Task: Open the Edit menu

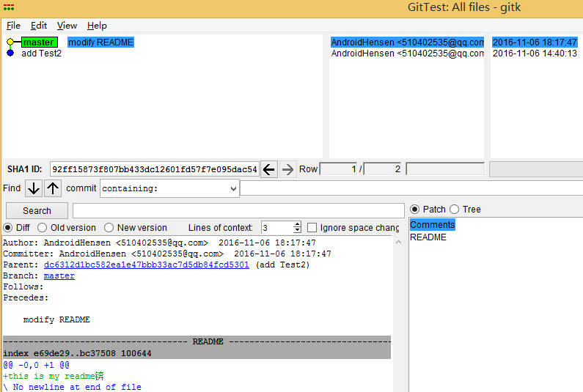Action: tap(39, 26)
